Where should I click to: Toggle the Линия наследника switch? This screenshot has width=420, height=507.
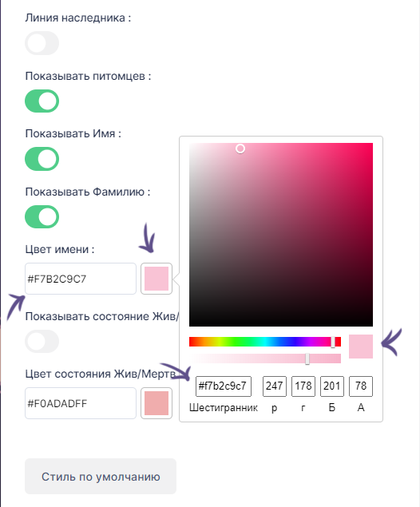click(x=42, y=43)
